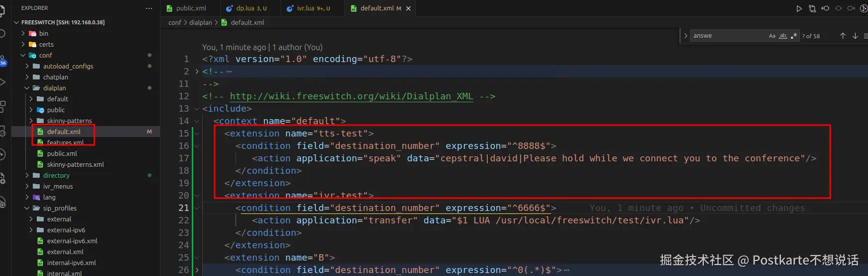The width and height of the screenshot is (868, 276).
Task: Click the EXPLORER panel title
Action: pyautogui.click(x=35, y=8)
